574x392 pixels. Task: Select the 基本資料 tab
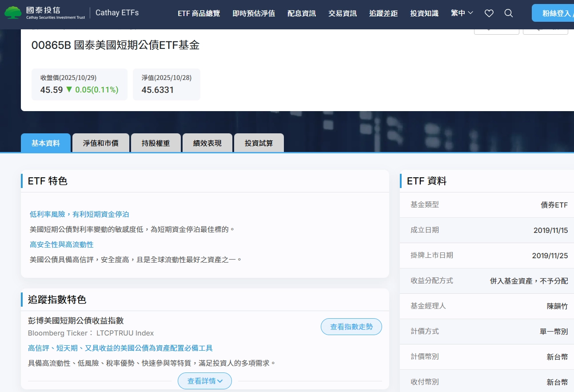tap(46, 143)
